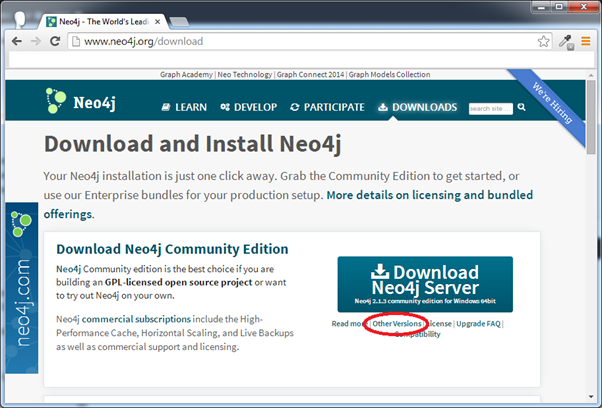Click the Chrome profile avatar icon

20,19
